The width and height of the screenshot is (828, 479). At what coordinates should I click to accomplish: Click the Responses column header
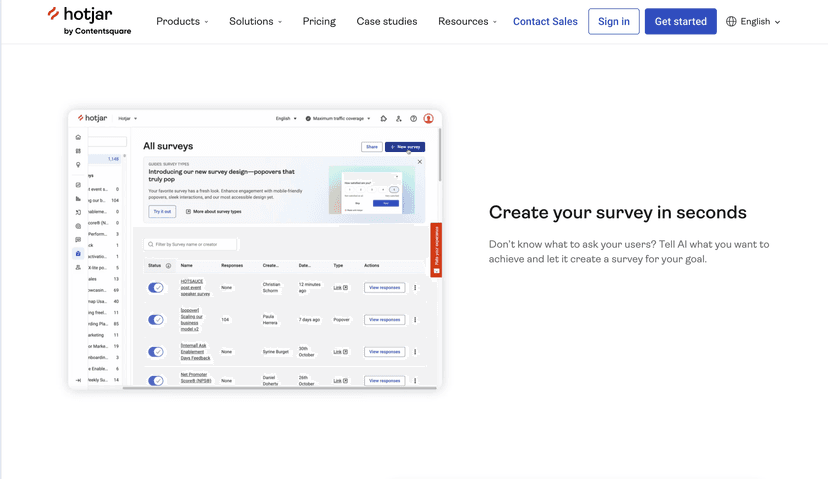pos(232,266)
